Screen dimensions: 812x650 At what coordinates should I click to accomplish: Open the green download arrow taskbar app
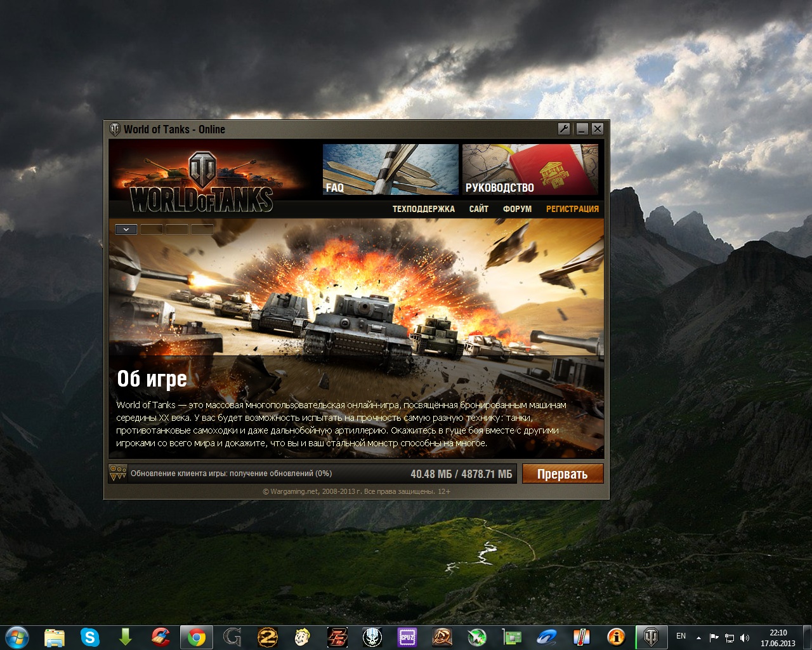coord(125,637)
